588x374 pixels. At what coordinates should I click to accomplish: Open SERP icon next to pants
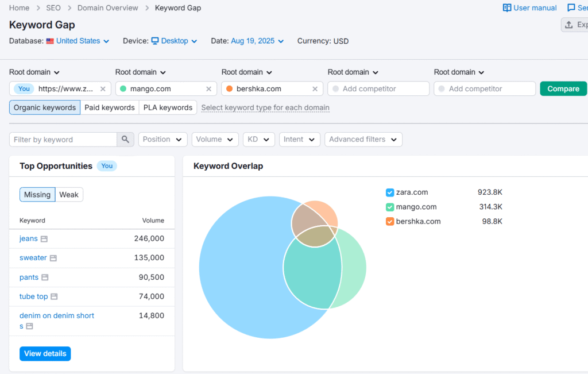coord(45,277)
